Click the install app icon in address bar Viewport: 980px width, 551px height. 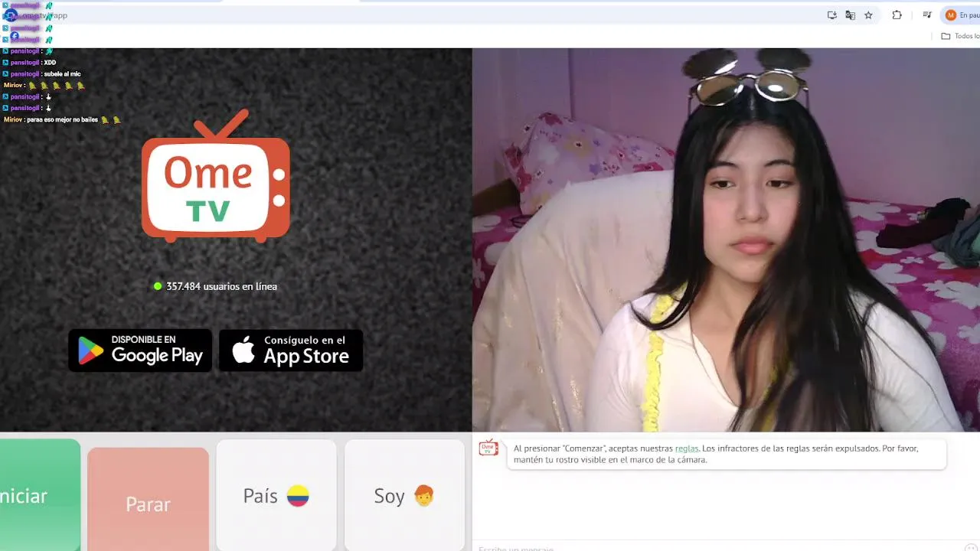832,15
